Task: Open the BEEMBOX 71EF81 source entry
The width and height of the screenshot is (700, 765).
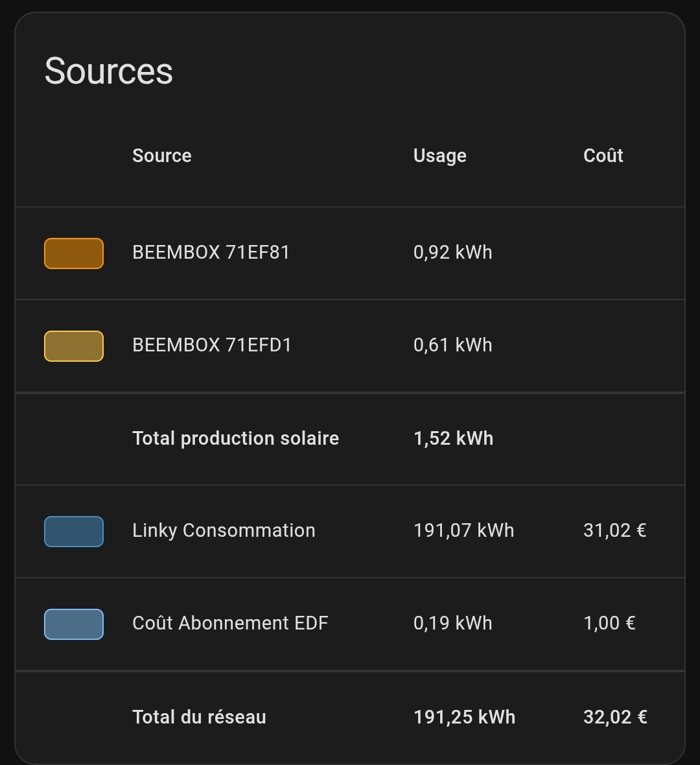Action: [211, 253]
